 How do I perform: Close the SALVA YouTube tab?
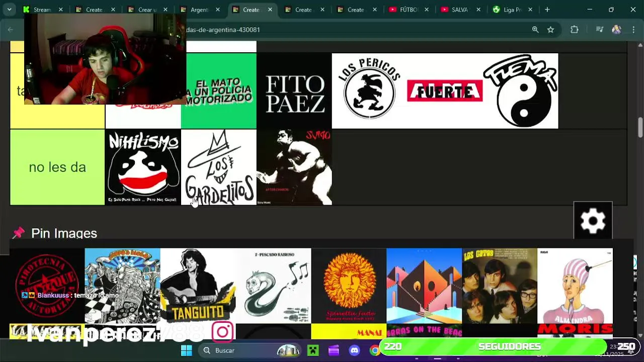[x=478, y=10]
